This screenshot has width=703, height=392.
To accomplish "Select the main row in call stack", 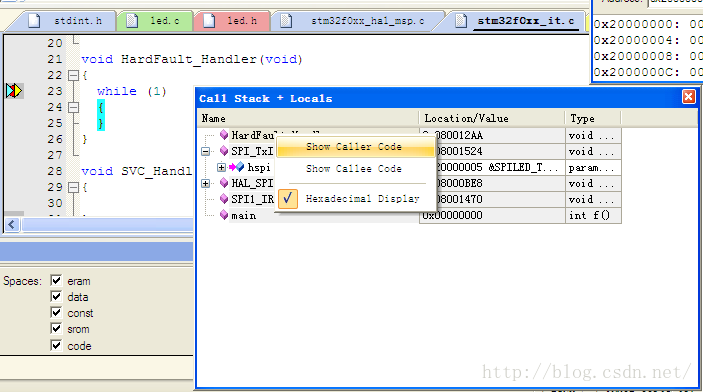I will 409,215.
